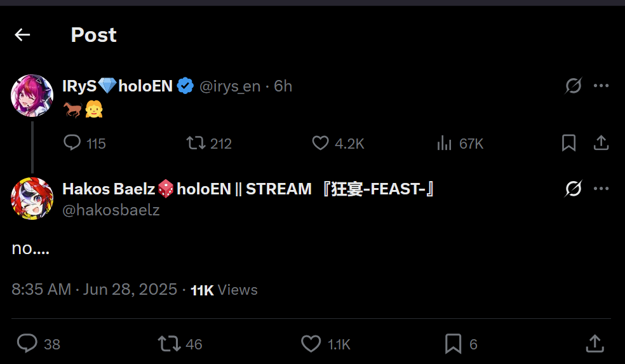Open more options for Hakos Baelz post
The image size is (625, 364).
click(601, 189)
